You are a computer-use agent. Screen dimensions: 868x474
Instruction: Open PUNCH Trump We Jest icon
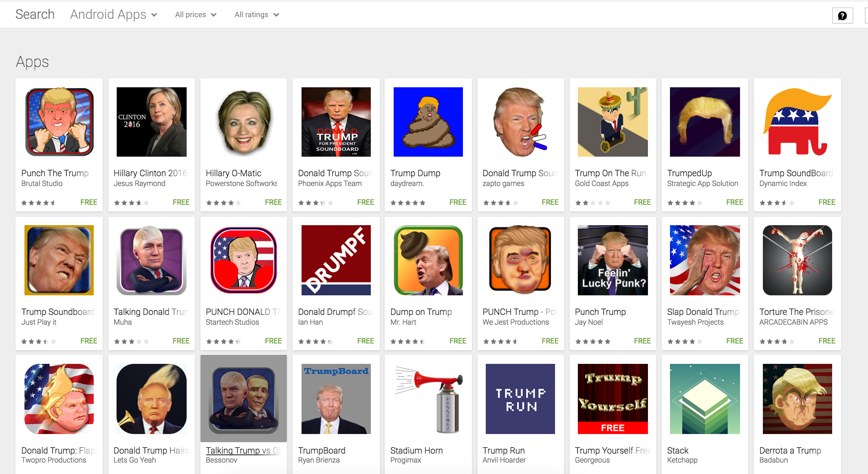click(520, 260)
